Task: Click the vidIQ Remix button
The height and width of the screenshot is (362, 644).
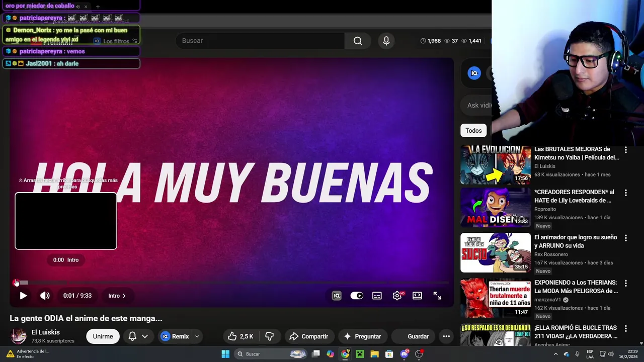Action: click(174, 336)
